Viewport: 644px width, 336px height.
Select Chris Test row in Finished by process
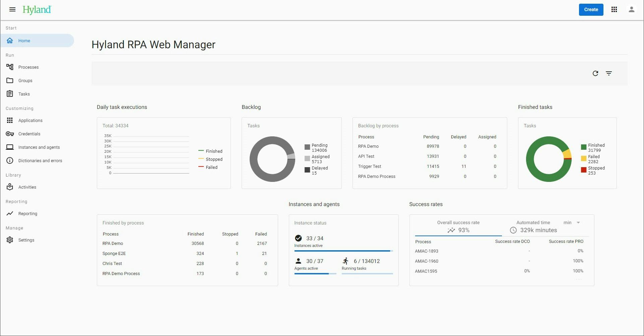point(185,264)
